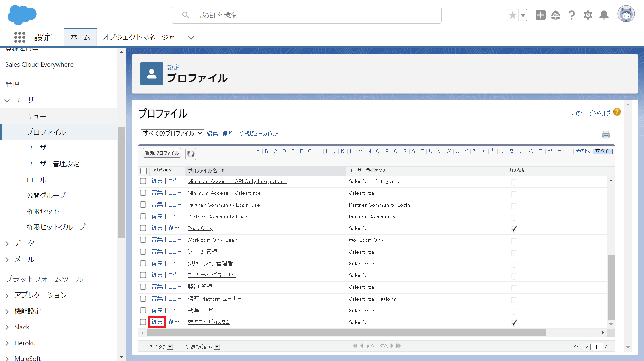
Task: Click the Profile page header icon
Action: click(x=151, y=74)
